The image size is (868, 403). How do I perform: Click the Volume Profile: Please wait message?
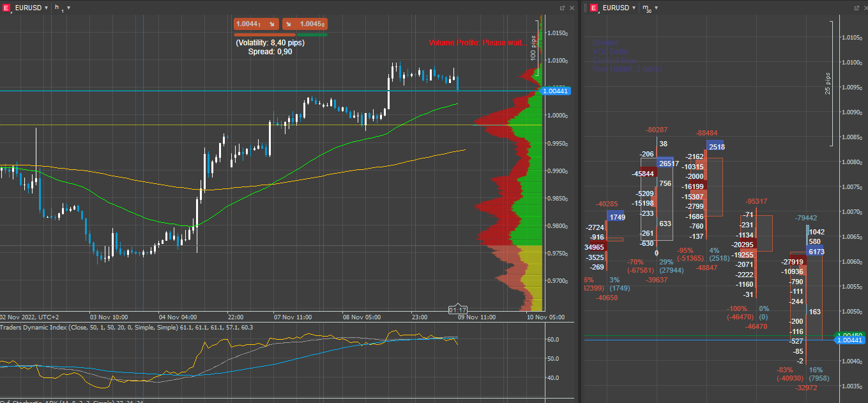pos(478,43)
